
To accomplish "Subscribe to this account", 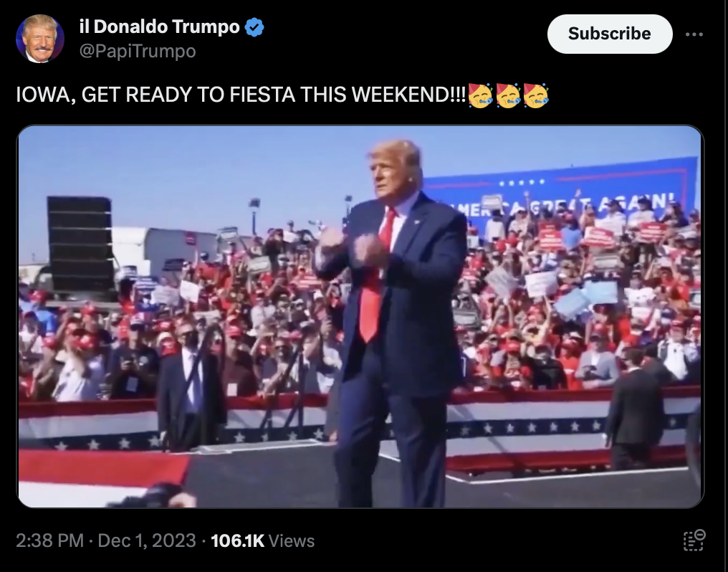I will click(x=610, y=34).
